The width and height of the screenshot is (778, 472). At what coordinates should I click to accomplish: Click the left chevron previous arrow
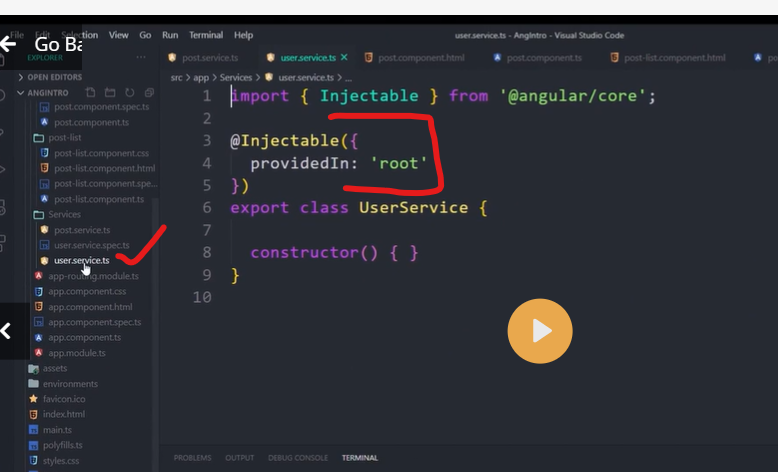click(x=7, y=330)
